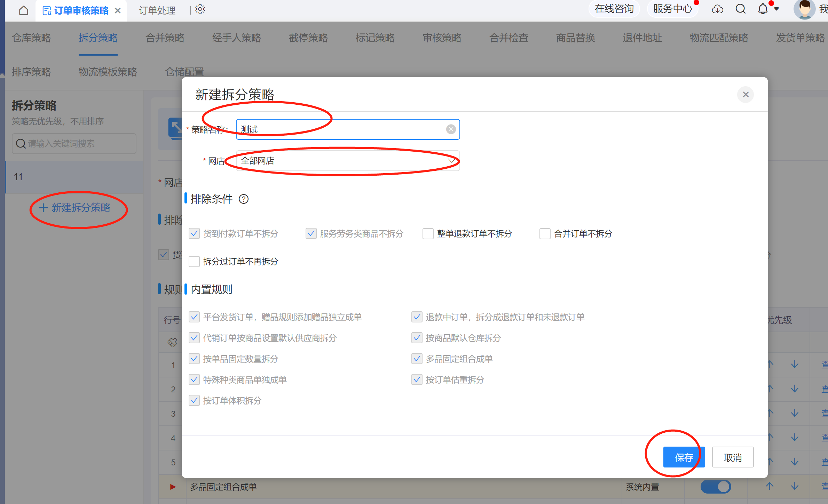Screen dimensions: 828x504
Task: Open the 网店 全部网店 dropdown
Action: click(x=348, y=161)
